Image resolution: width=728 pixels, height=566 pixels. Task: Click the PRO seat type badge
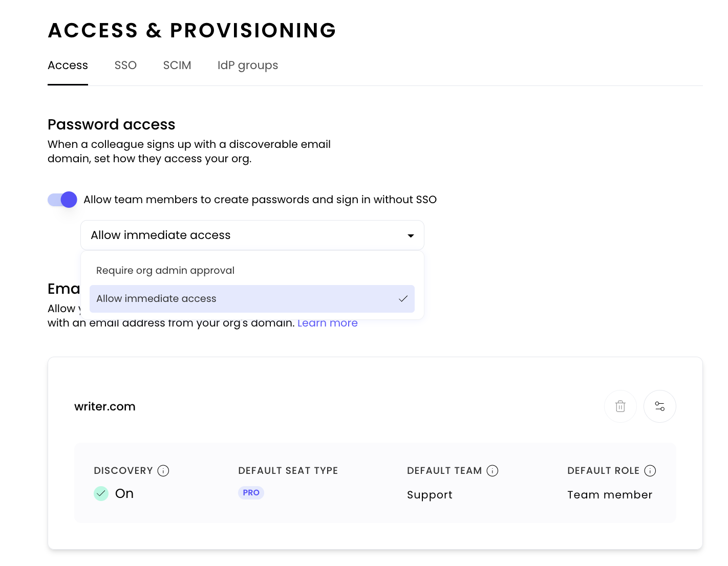coord(251,493)
